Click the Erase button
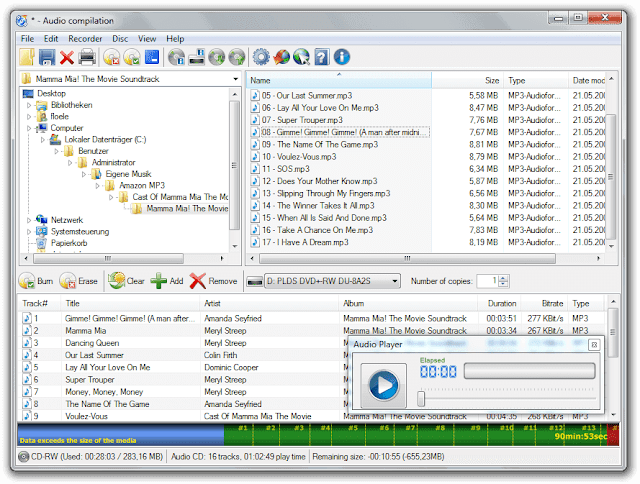This screenshot has height=484, width=640. tap(79, 281)
